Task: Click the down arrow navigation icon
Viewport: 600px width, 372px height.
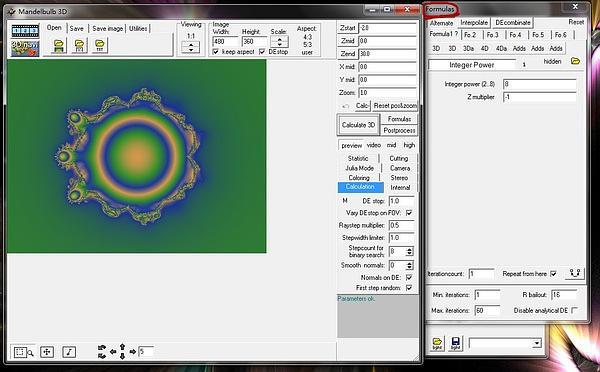Action: tap(122, 356)
